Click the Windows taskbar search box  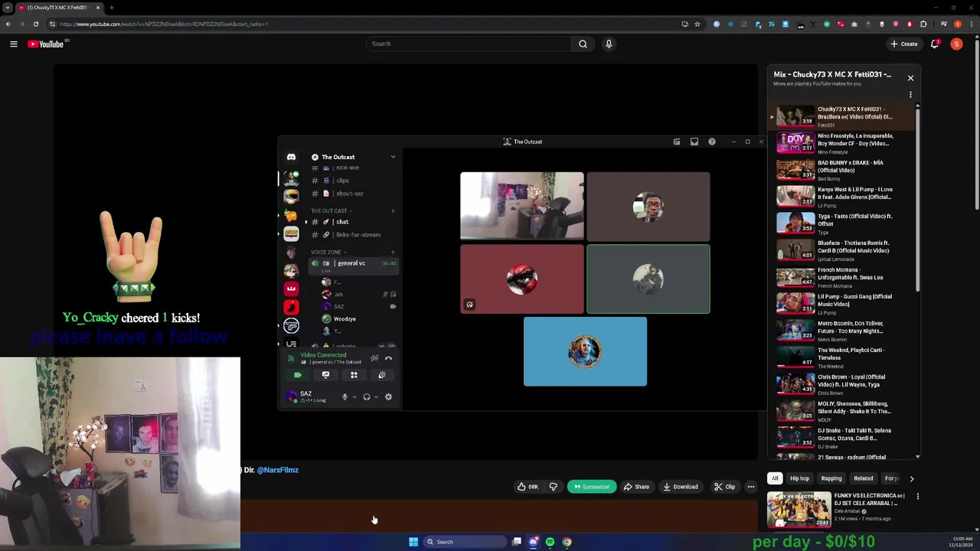(x=465, y=542)
